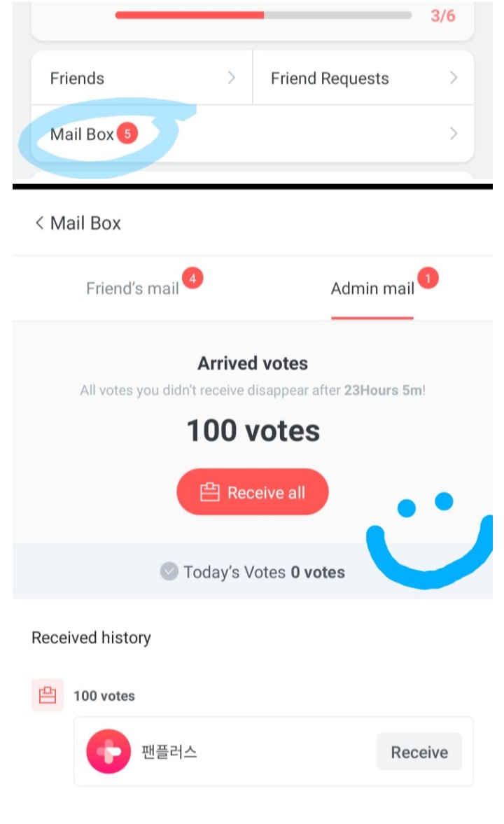Screen dimensions: 504x824
Task: Switch to the Friend's mail tab
Action: [133, 288]
